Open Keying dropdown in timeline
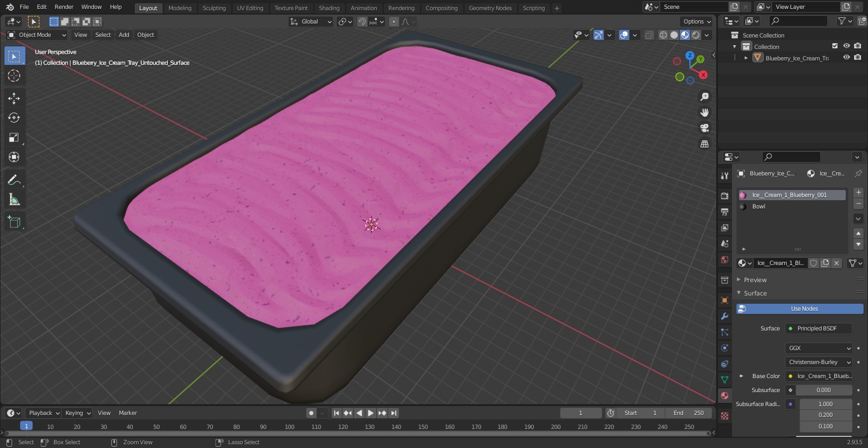This screenshot has height=448, width=868. tap(78, 413)
